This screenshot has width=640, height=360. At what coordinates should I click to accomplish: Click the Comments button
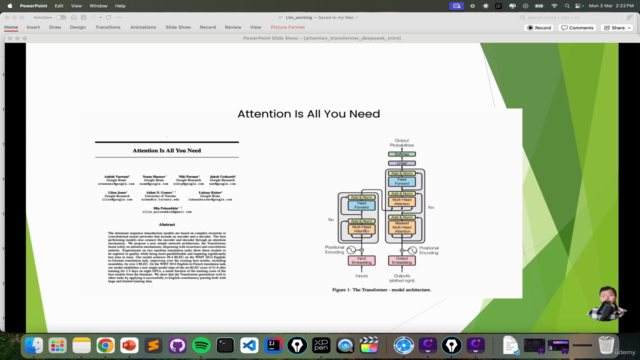pyautogui.click(x=577, y=28)
